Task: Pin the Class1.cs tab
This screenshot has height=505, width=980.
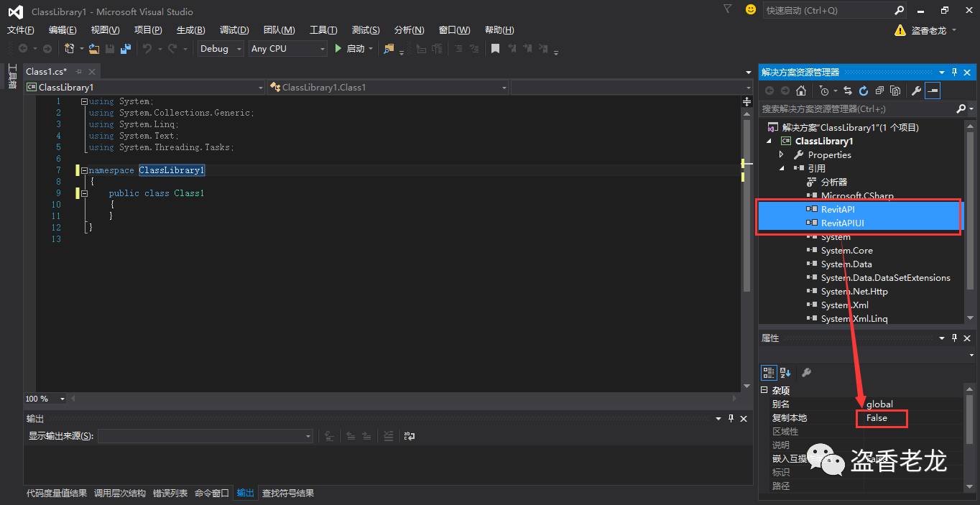Action: pyautogui.click(x=79, y=71)
